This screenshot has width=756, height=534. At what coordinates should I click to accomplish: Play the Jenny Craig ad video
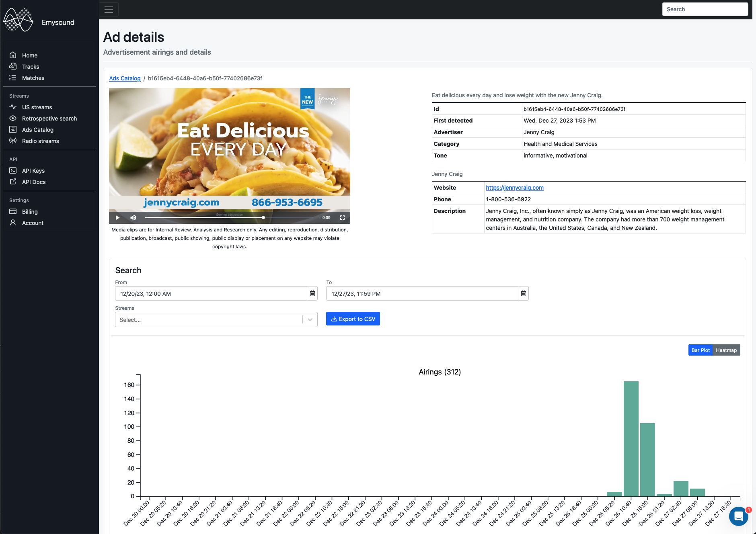[x=117, y=218]
